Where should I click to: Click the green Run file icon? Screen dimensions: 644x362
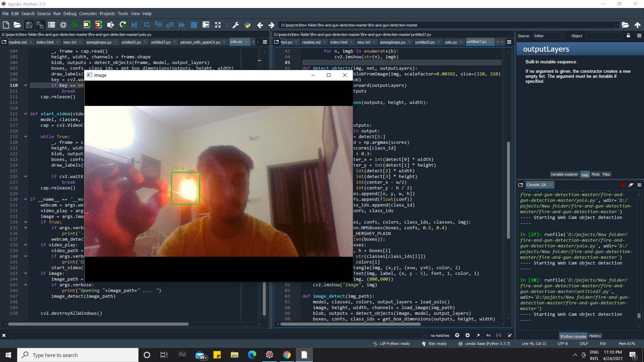(75, 25)
